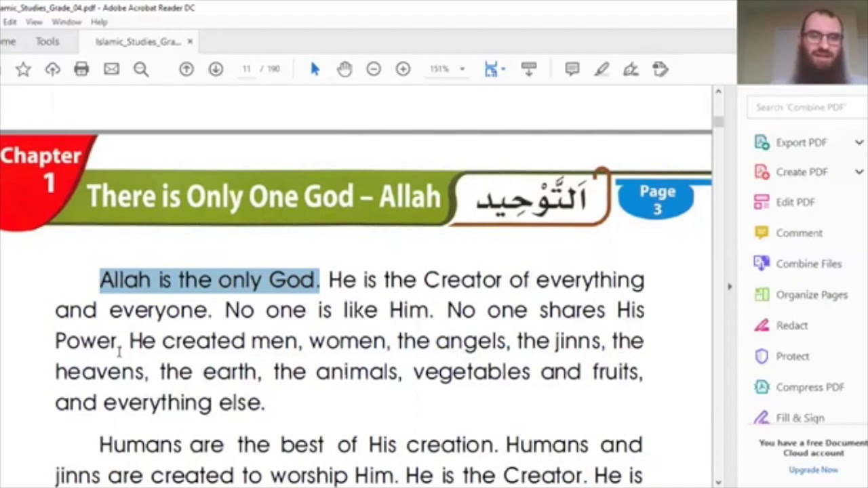
Task: Zoom in with plus button
Action: 403,69
